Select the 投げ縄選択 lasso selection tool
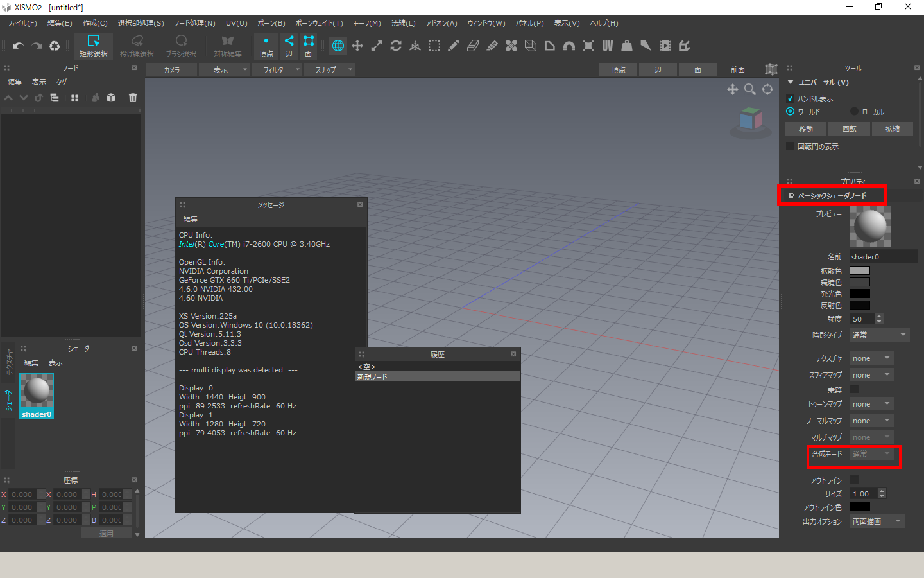The height and width of the screenshot is (578, 924). pyautogui.click(x=137, y=46)
